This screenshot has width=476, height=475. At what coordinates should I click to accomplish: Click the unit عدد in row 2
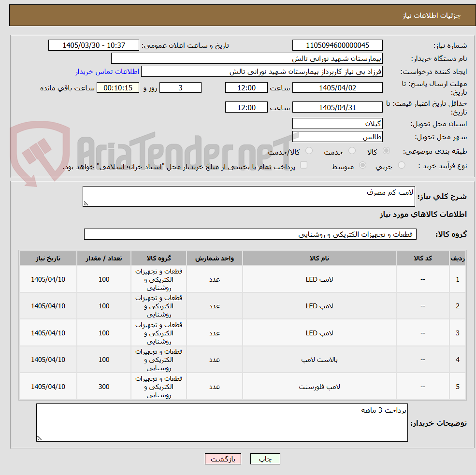pos(215,306)
